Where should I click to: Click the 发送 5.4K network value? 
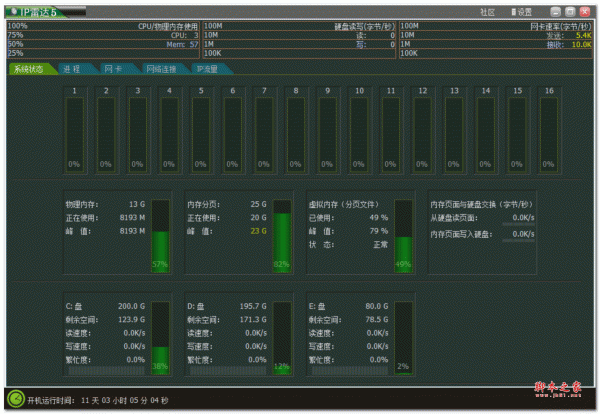coord(584,36)
